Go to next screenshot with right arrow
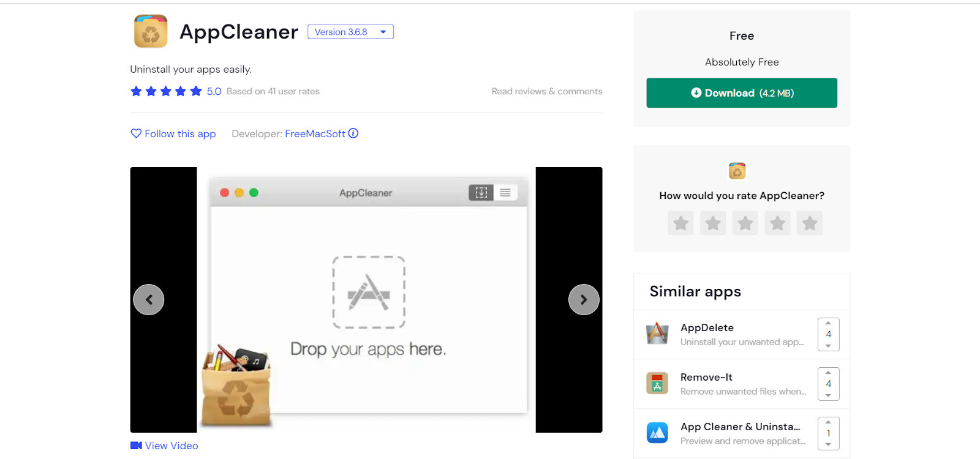 pyautogui.click(x=584, y=300)
